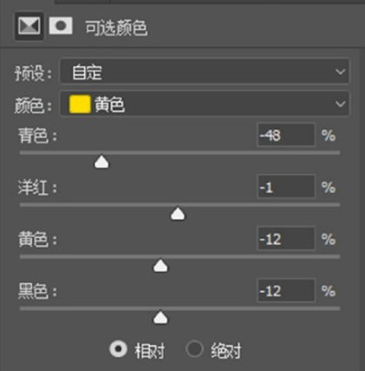Expand the colors dropdown chevron arrow
Image resolution: width=365 pixels, height=371 pixels.
pyautogui.click(x=340, y=104)
